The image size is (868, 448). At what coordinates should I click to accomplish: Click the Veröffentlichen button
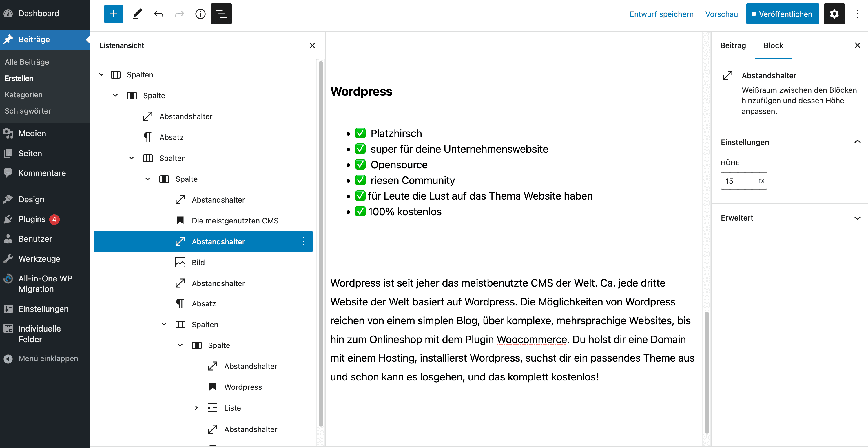[783, 14]
